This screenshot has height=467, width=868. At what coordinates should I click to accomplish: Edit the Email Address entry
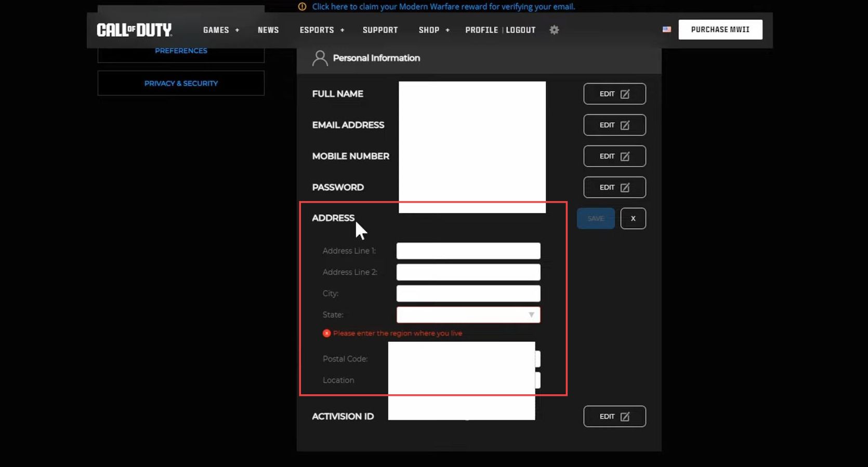[x=614, y=125]
